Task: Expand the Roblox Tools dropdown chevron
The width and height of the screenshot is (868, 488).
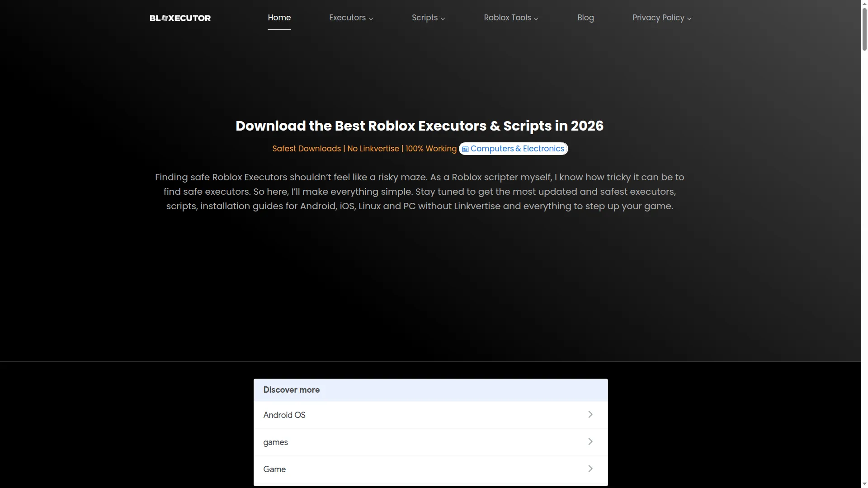Action: pos(536,19)
